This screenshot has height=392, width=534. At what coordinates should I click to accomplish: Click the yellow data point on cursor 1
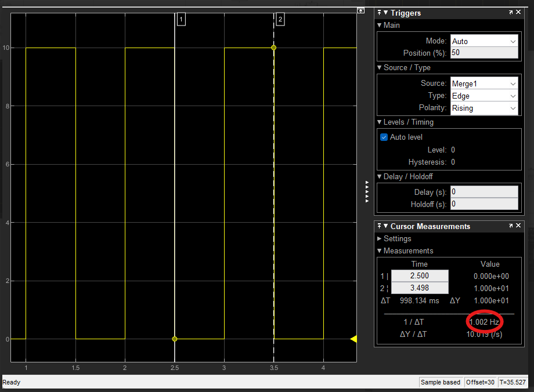(x=175, y=339)
